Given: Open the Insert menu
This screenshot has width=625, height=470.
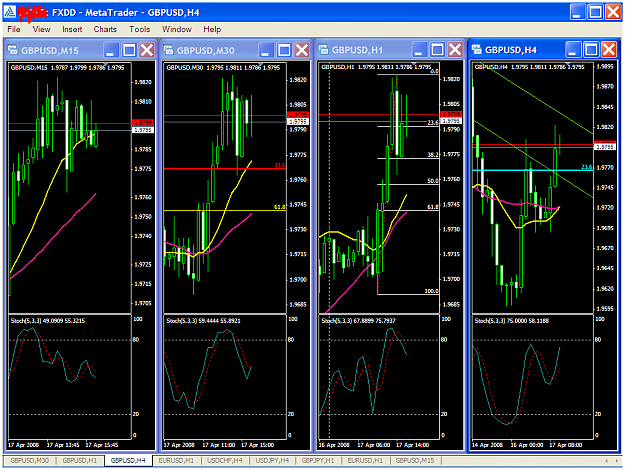Looking at the screenshot, I should [72, 29].
